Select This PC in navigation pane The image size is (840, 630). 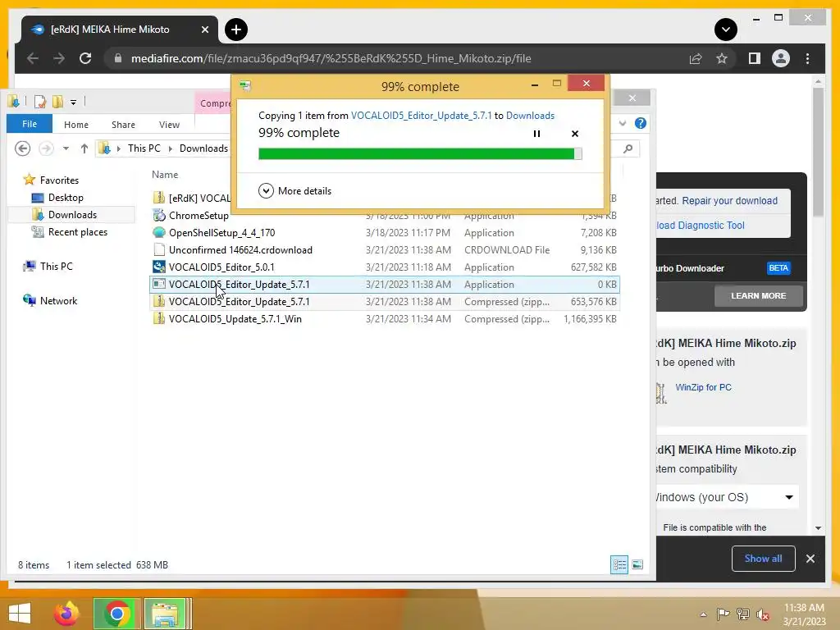[x=48, y=267]
